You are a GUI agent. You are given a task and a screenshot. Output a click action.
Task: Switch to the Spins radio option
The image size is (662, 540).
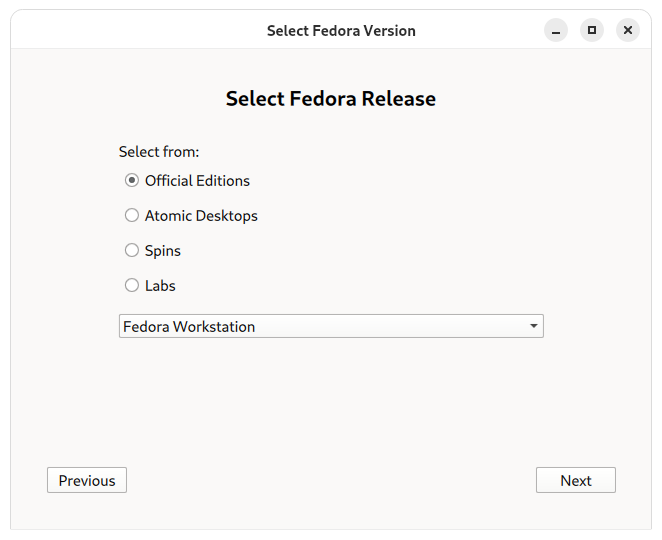pos(132,251)
